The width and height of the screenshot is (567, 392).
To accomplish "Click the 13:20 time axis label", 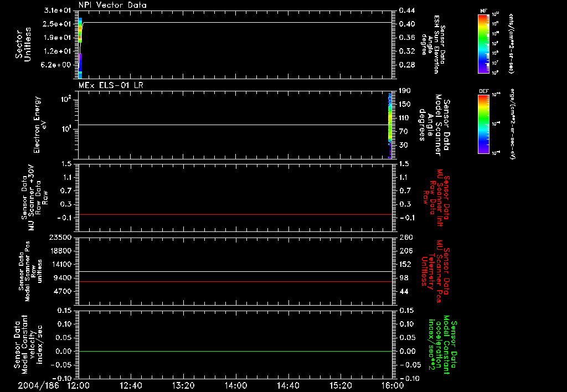I will click(183, 385).
